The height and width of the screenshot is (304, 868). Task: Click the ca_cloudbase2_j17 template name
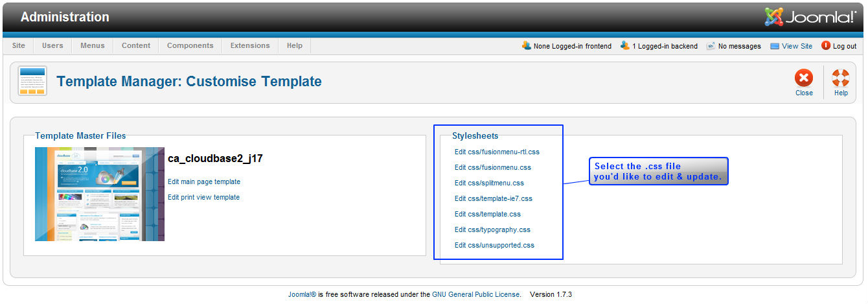pyautogui.click(x=215, y=158)
